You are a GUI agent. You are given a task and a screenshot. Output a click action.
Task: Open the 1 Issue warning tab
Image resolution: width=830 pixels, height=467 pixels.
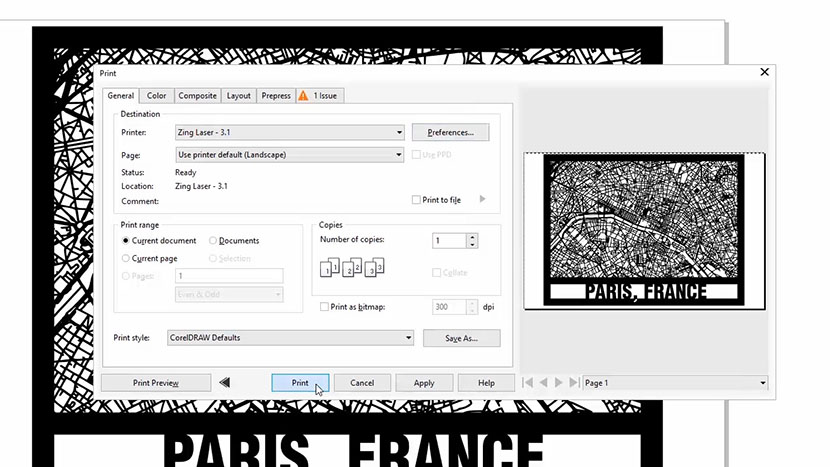[320, 96]
